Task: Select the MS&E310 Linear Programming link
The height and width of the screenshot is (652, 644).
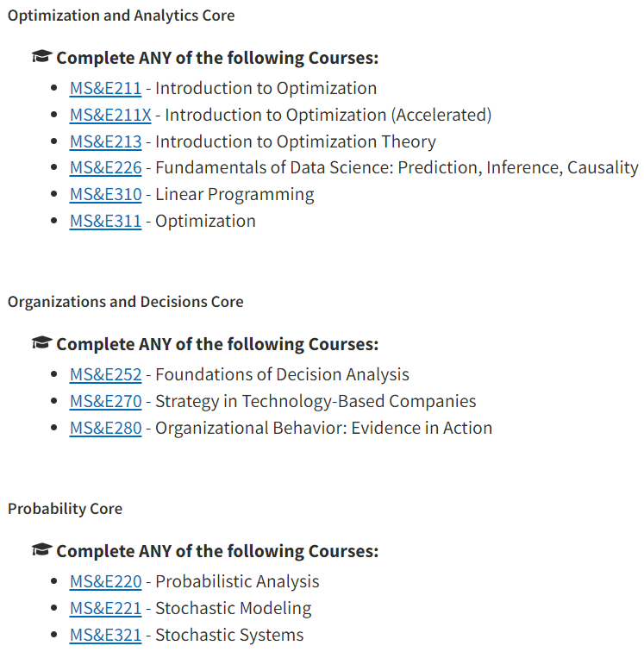Action: [x=105, y=194]
